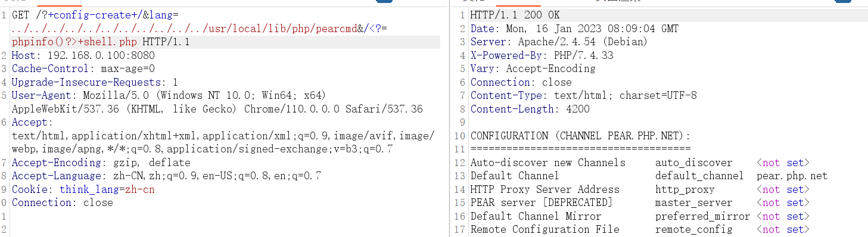Click the phpinfo()?>+shell.php payload text
The height and width of the screenshot is (237, 868).
[74, 42]
